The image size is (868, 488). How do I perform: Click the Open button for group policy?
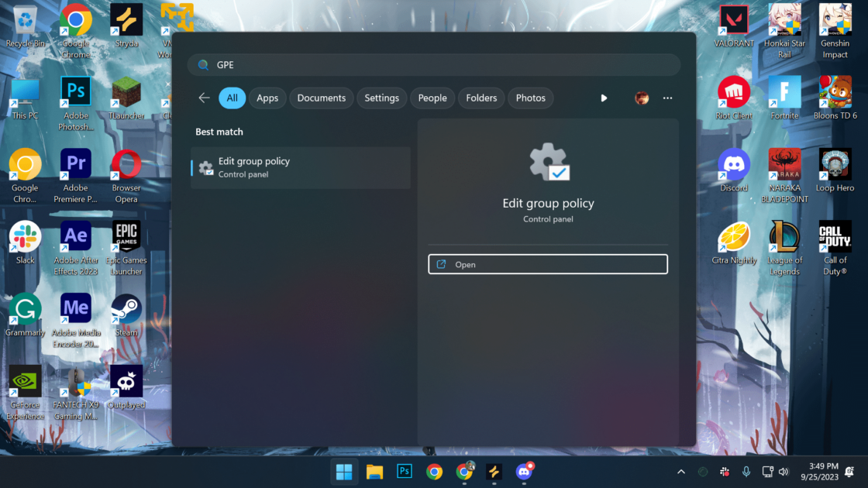pos(547,264)
